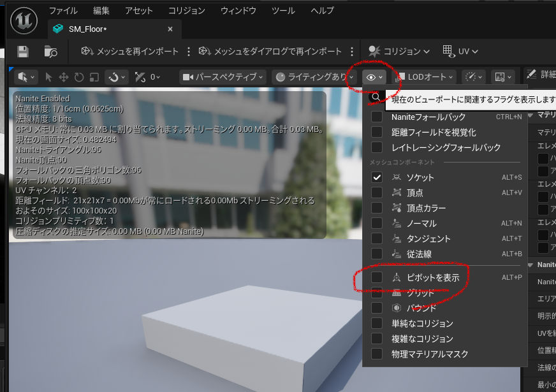Select the scale tool icon
This screenshot has width=556, height=392.
[x=94, y=77]
